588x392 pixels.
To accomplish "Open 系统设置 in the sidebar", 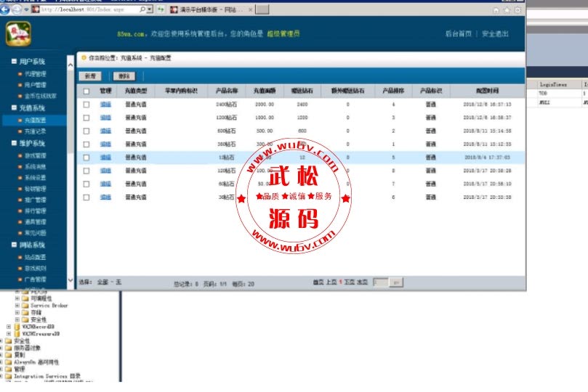I will coord(35,177).
